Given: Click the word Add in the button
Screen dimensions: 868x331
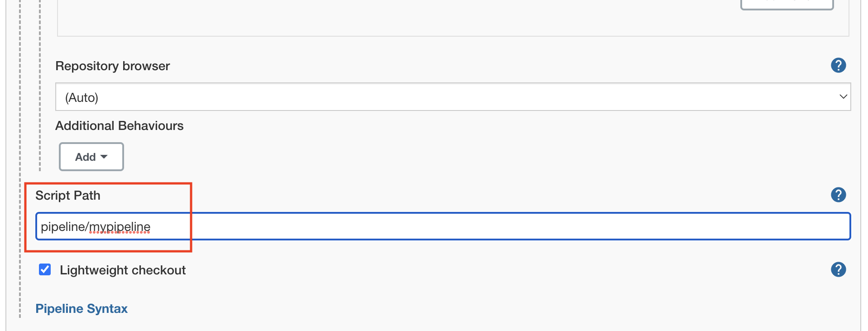Looking at the screenshot, I should click(x=85, y=157).
